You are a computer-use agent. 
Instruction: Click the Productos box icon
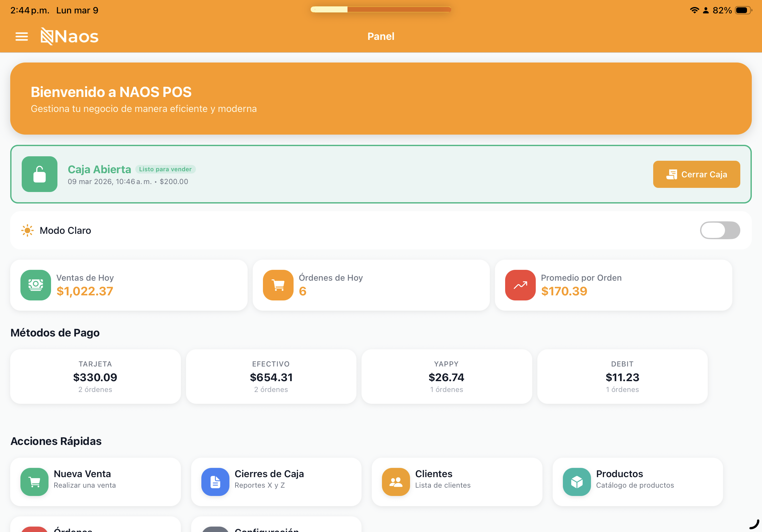click(x=577, y=482)
